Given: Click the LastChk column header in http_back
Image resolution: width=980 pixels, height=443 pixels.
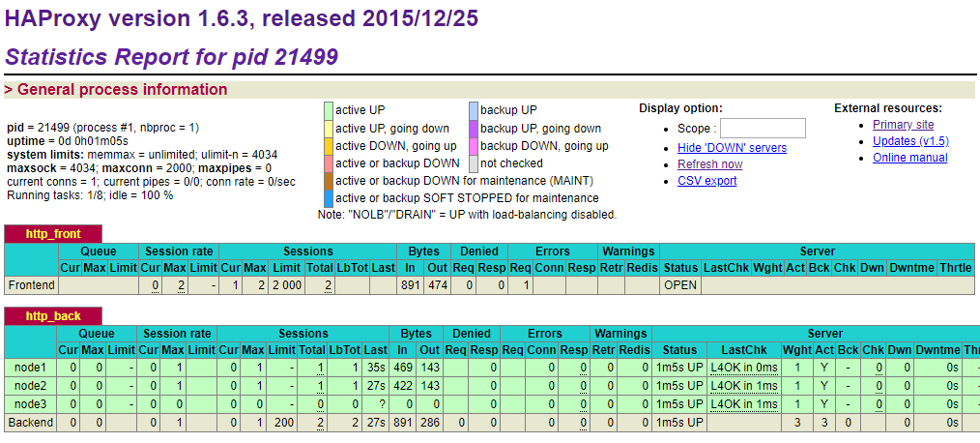Looking at the screenshot, I should click(x=745, y=350).
